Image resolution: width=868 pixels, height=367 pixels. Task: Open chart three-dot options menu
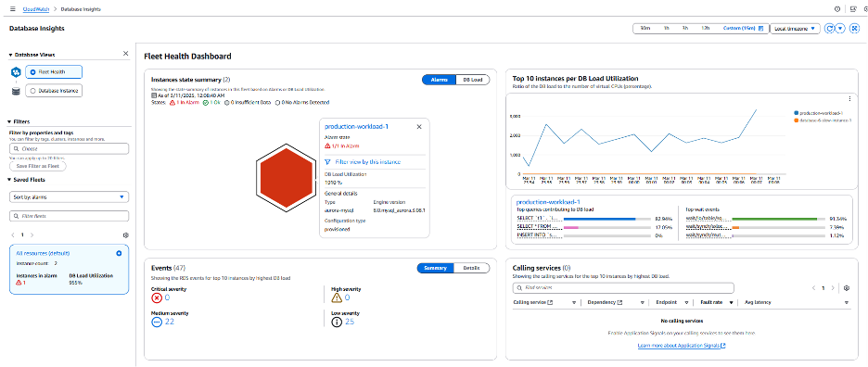pyautogui.click(x=849, y=99)
